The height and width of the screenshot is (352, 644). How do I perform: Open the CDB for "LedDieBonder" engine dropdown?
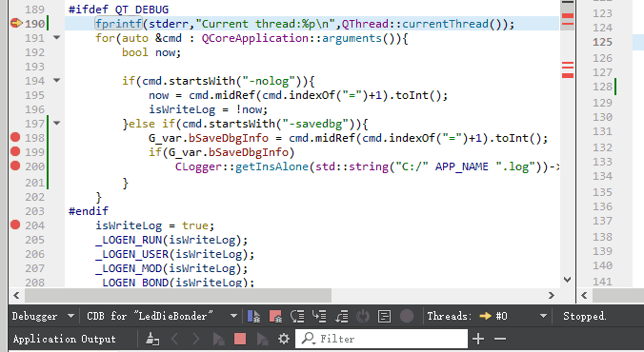[162, 316]
